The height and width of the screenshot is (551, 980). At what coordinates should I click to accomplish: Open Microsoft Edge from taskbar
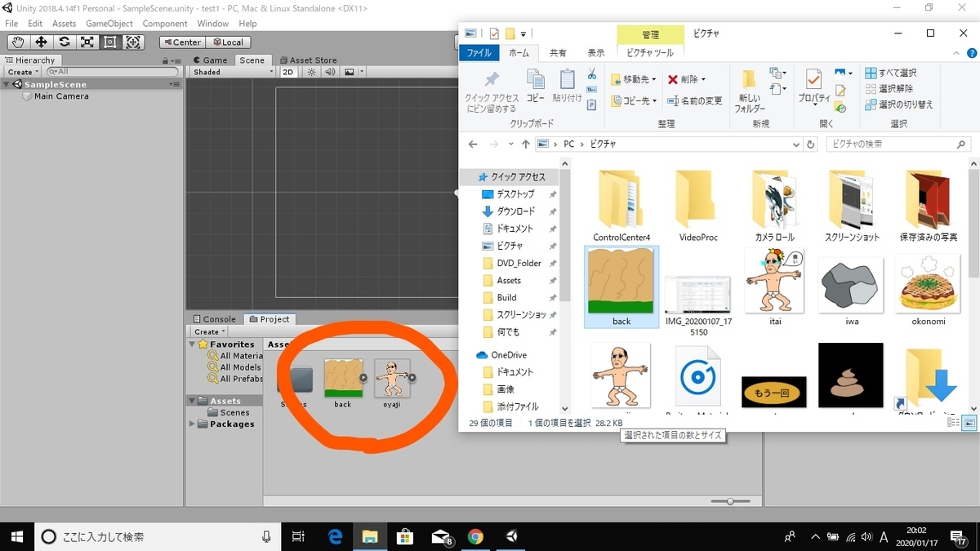click(335, 536)
